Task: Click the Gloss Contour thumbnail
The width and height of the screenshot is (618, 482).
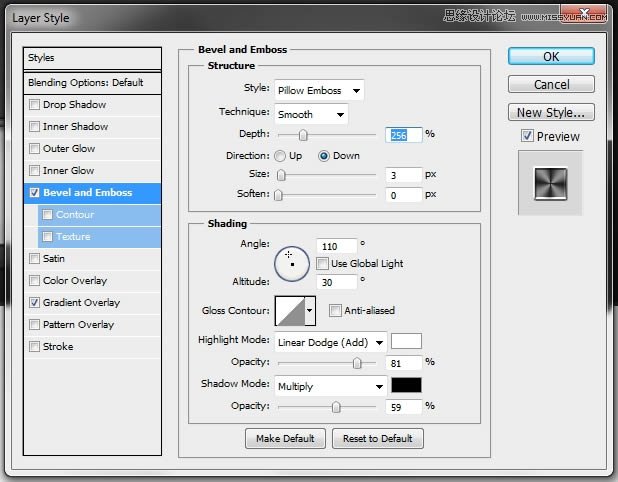Action: [x=290, y=311]
